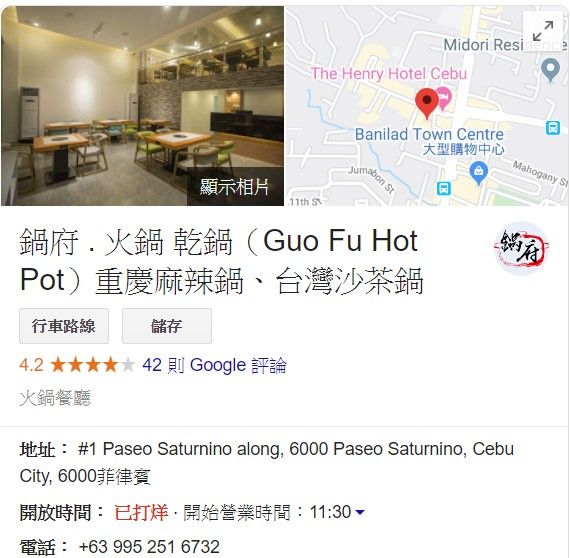Click the Banilad Town Centre map label

coord(429,134)
